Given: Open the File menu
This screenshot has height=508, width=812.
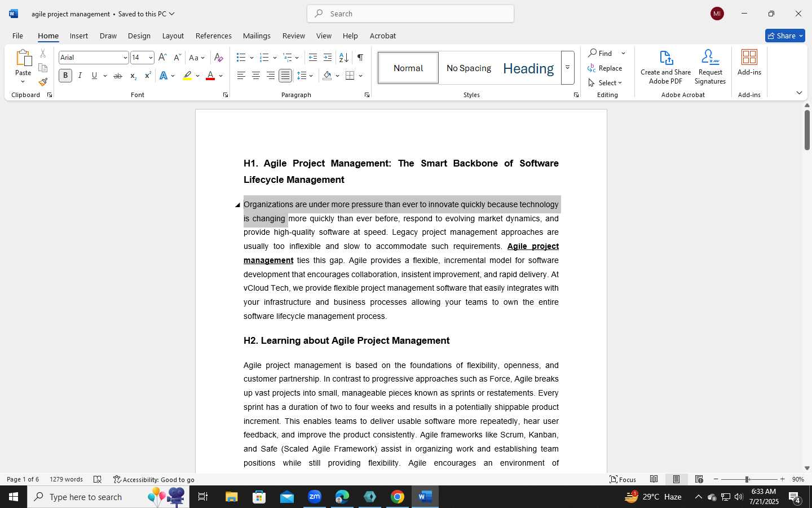Looking at the screenshot, I should [x=17, y=36].
